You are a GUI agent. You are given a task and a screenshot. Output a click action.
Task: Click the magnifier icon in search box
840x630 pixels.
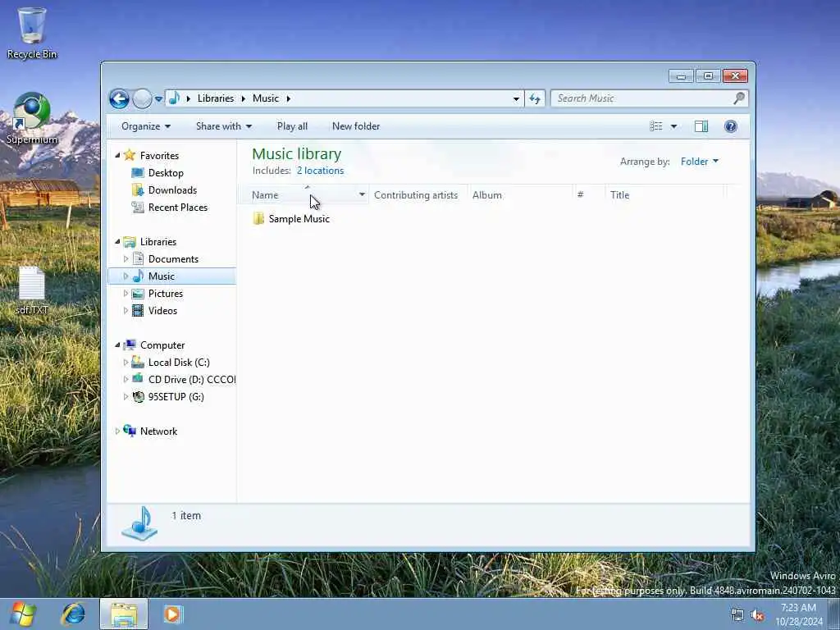[739, 98]
